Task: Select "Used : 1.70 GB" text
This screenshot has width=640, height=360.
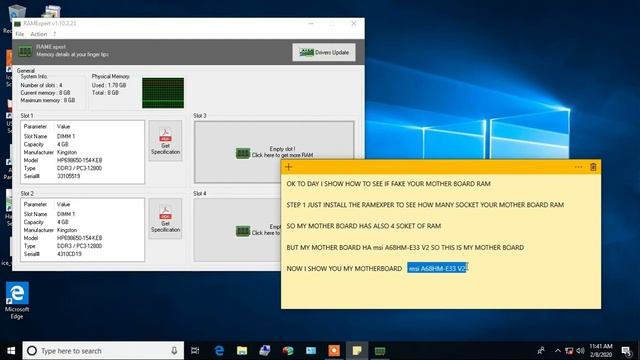Action: [109, 85]
